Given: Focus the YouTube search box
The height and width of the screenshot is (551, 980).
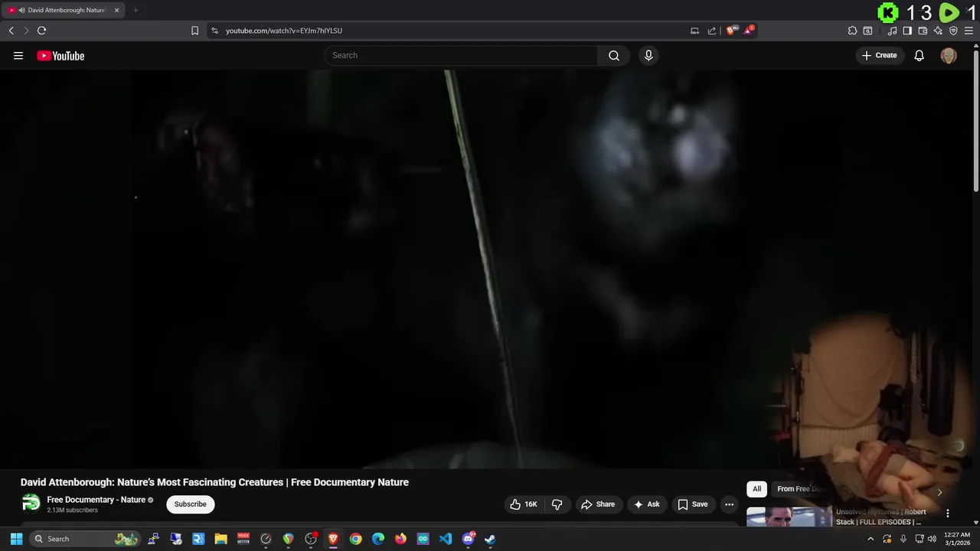Looking at the screenshot, I should [462, 55].
